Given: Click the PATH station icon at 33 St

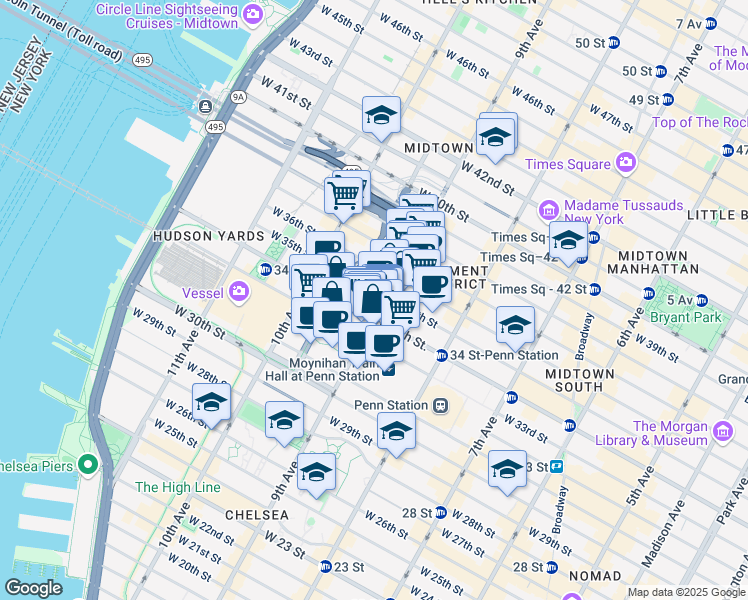Looking at the screenshot, I should 556,466.
